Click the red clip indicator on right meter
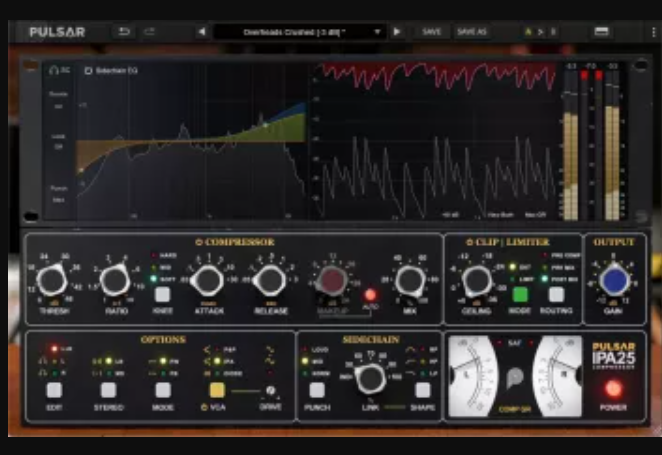662x455 pixels. coord(599,75)
